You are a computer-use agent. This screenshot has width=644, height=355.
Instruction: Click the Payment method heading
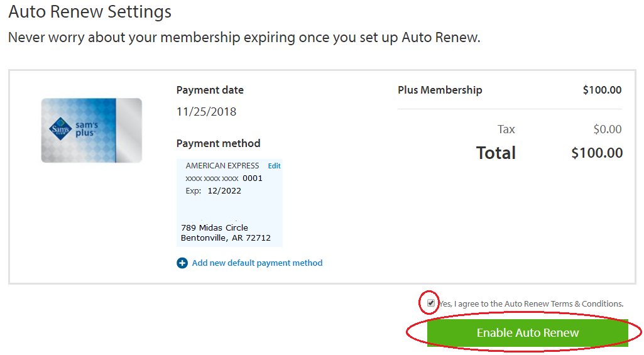[218, 143]
